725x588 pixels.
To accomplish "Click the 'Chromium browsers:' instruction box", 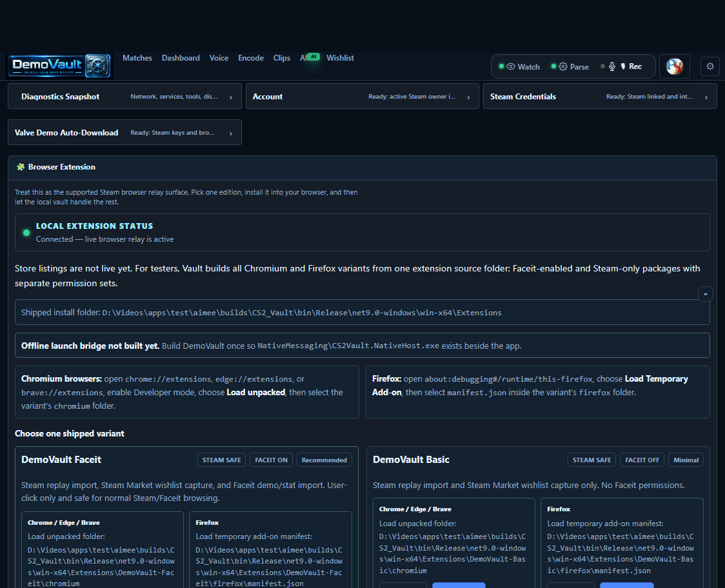I will point(187,392).
